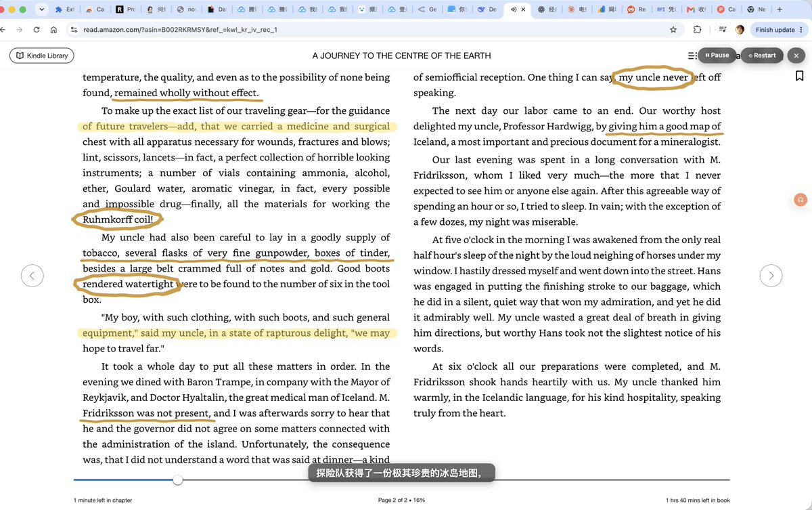Click underlined 'giving him a good map of'
The width and height of the screenshot is (812, 510).
tap(664, 126)
